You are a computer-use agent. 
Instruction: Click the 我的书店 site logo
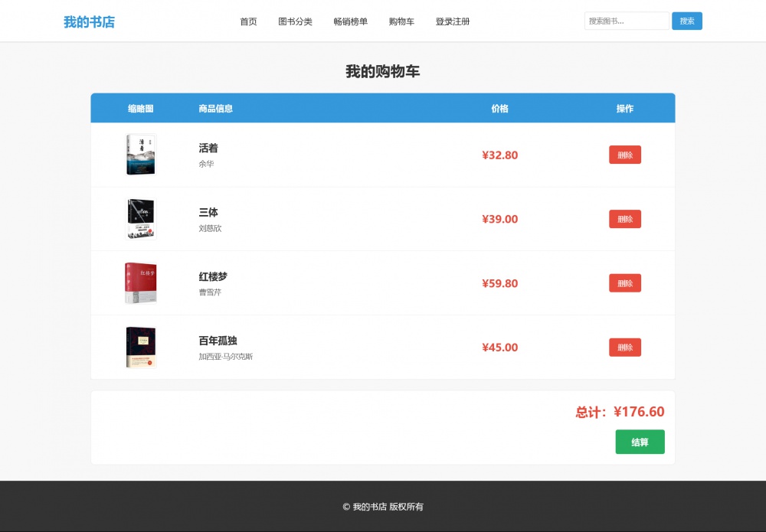[x=89, y=21]
